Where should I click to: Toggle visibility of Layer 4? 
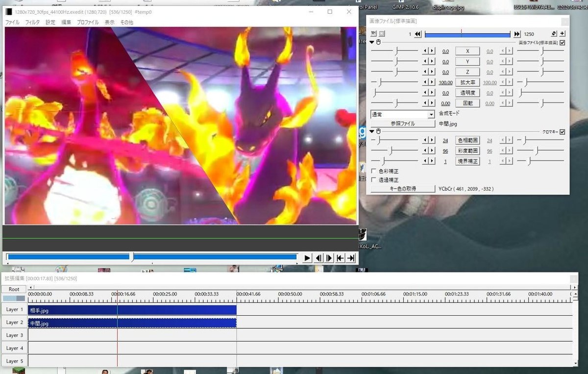[14, 348]
